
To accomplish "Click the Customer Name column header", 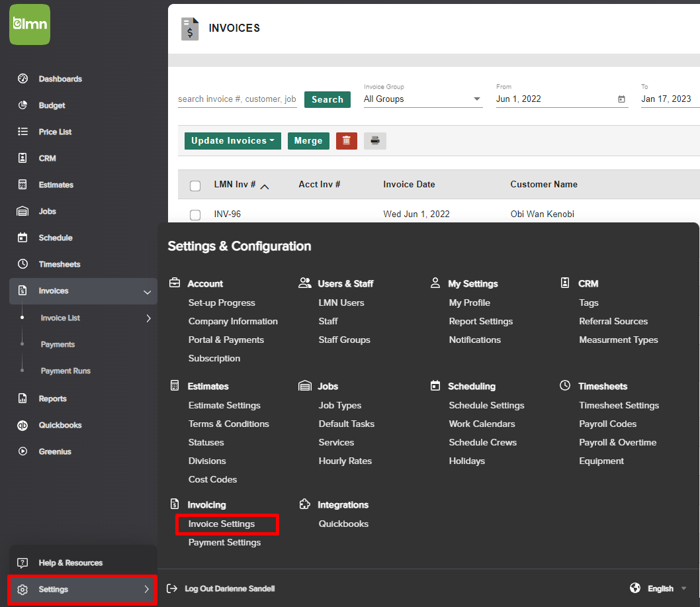I will (x=544, y=185).
